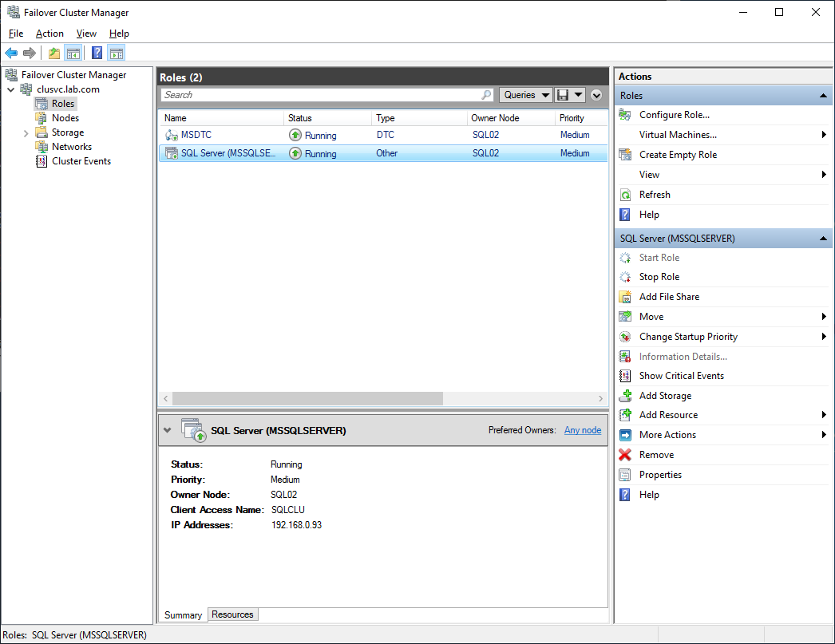The width and height of the screenshot is (835, 644).
Task: Toggle the Show/Hide Action Pane toolbar icon
Action: [x=117, y=53]
